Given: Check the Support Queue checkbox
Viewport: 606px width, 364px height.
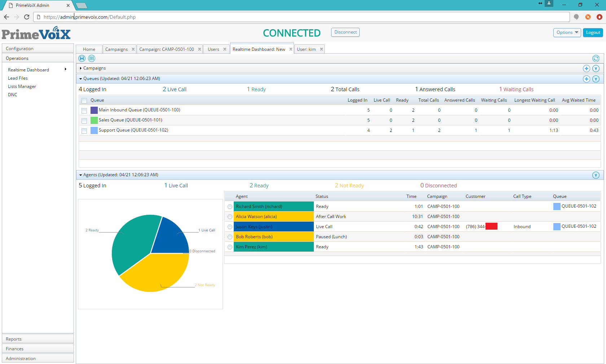Looking at the screenshot, I should click(84, 131).
